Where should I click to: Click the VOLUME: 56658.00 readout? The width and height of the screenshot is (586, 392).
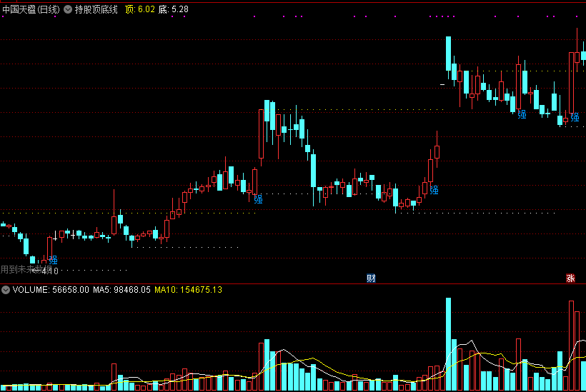coord(51,290)
